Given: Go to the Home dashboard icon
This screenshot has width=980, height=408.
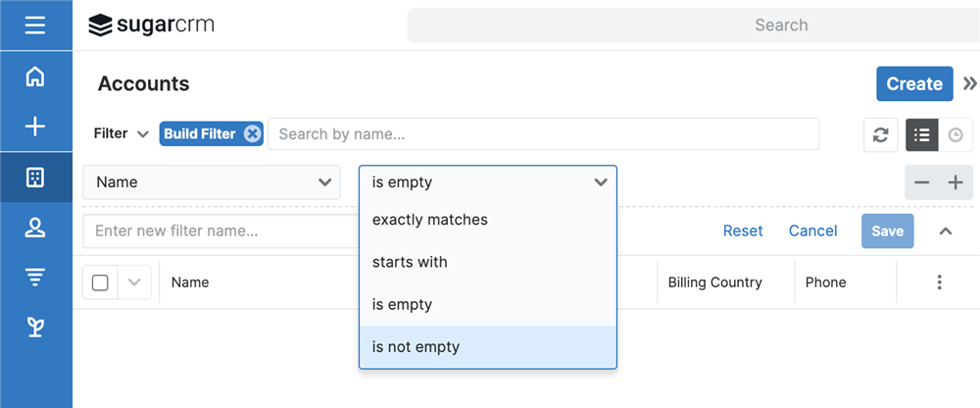Looking at the screenshot, I should tap(35, 76).
